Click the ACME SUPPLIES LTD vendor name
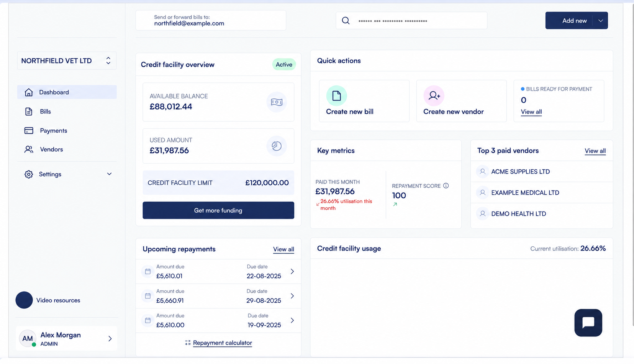634x364 pixels. pos(520,172)
